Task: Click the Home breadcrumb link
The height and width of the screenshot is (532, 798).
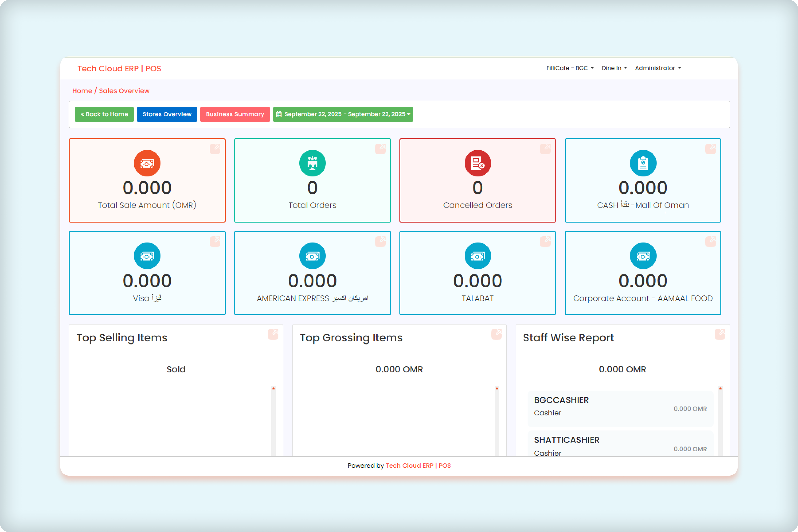Action: (82, 91)
